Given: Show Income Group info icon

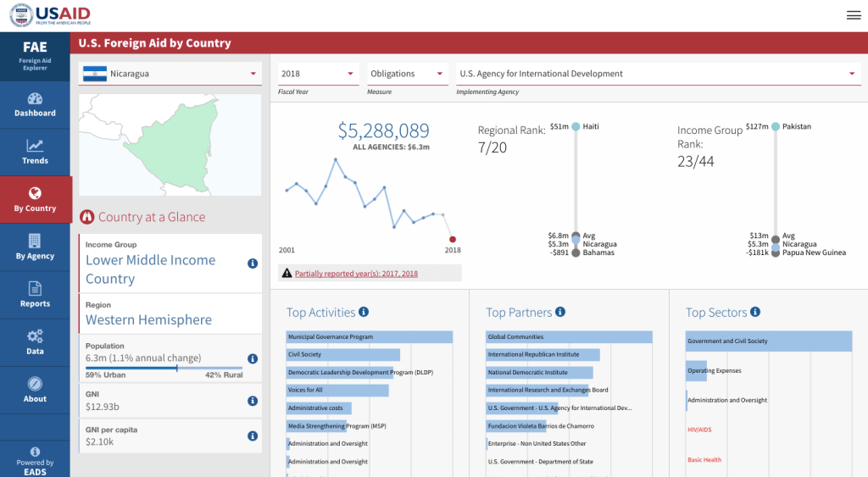Looking at the screenshot, I should click(253, 263).
